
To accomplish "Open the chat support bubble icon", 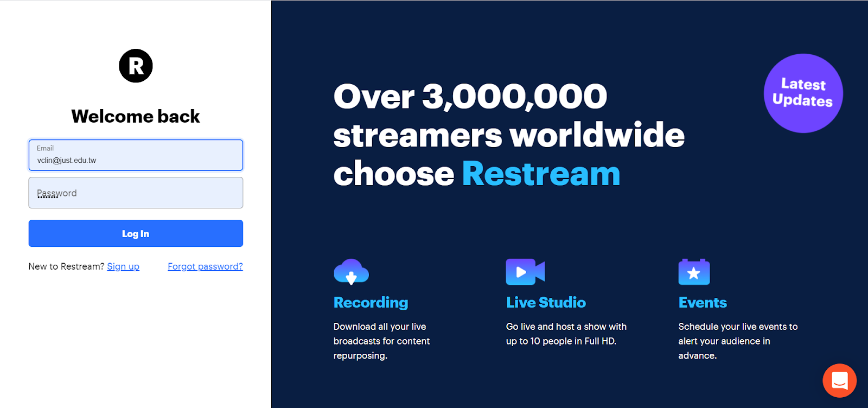I will [839, 380].
